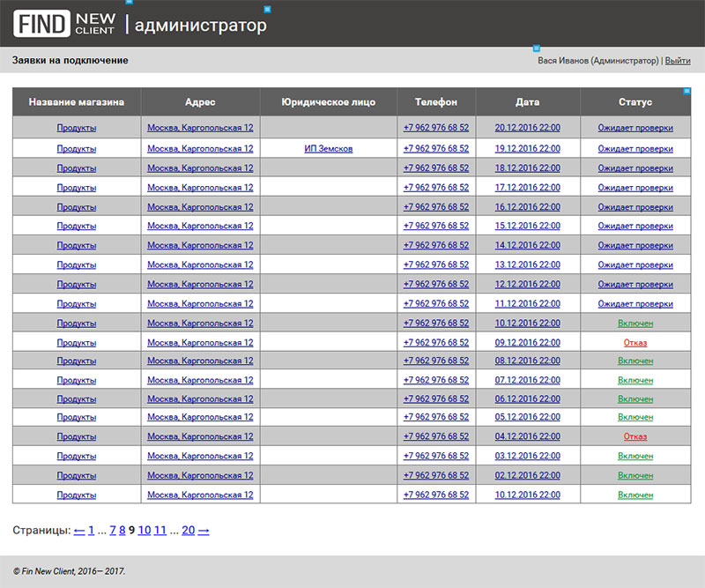This screenshot has width=705, height=588.
Task: Click the Название магазина column header
Action: click(77, 102)
